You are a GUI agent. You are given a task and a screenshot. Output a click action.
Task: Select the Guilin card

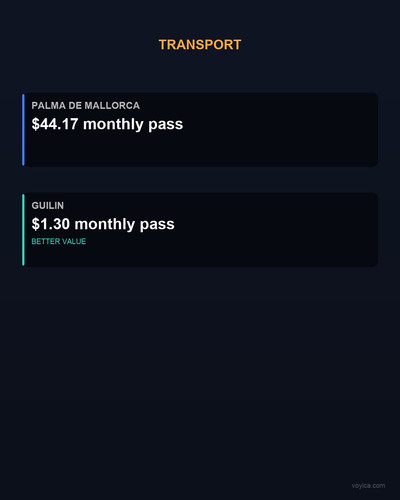pos(200,230)
